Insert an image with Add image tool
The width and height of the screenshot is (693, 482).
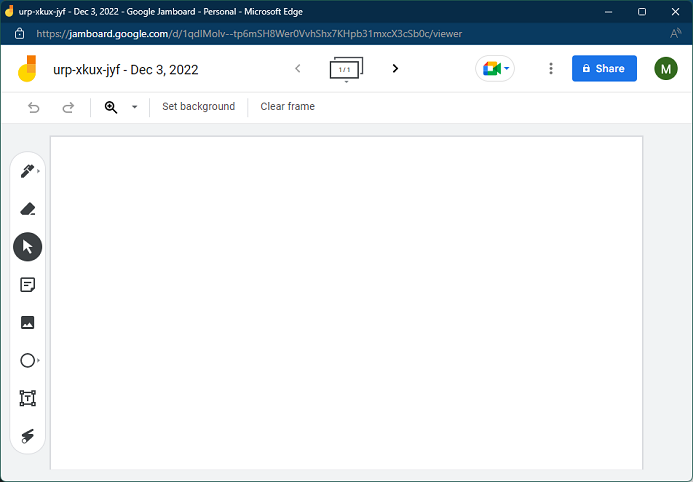pos(27,323)
